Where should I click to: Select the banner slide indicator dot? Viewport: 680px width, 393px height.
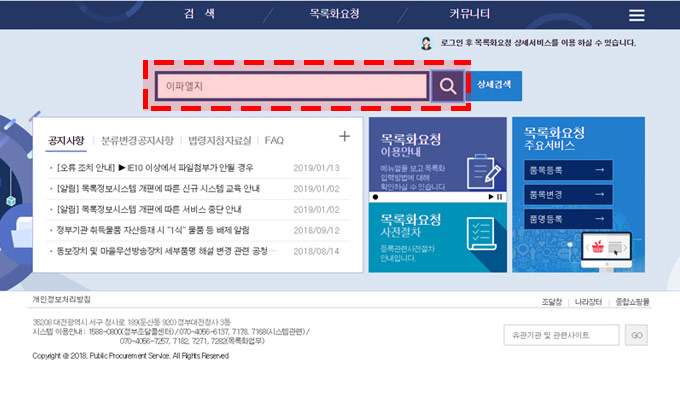pyautogui.click(x=376, y=197)
